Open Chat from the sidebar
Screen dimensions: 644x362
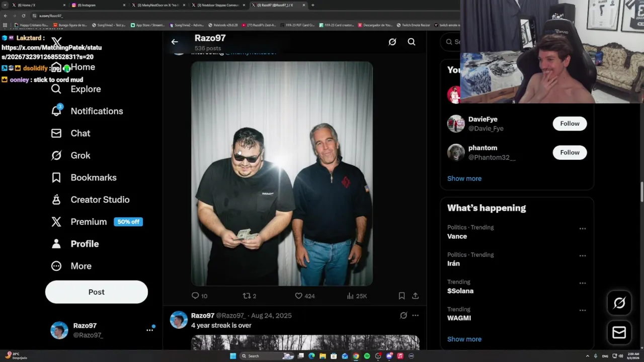(x=70, y=133)
